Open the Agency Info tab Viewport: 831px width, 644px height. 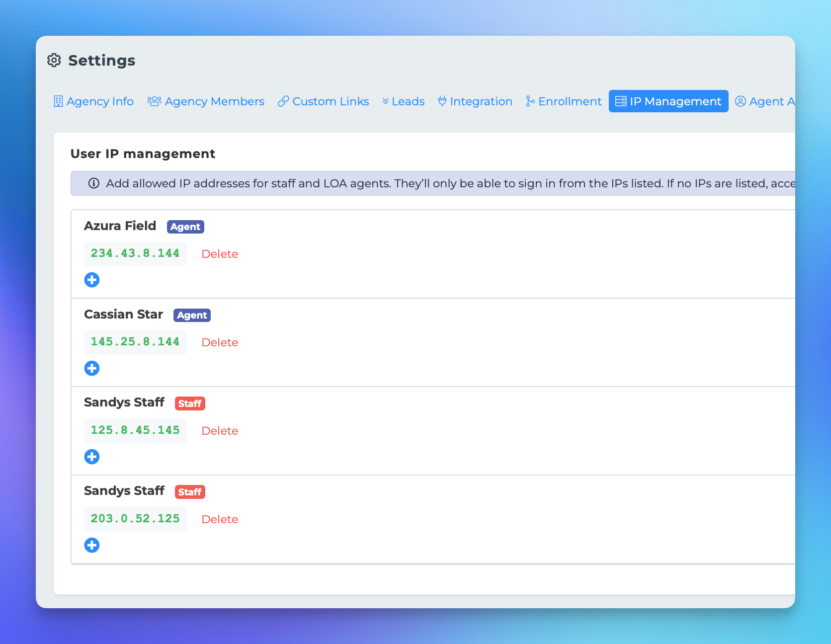click(93, 101)
